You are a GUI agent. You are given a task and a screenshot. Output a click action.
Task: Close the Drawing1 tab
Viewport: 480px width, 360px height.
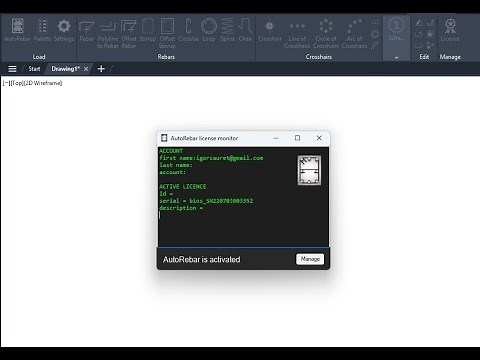(86, 69)
